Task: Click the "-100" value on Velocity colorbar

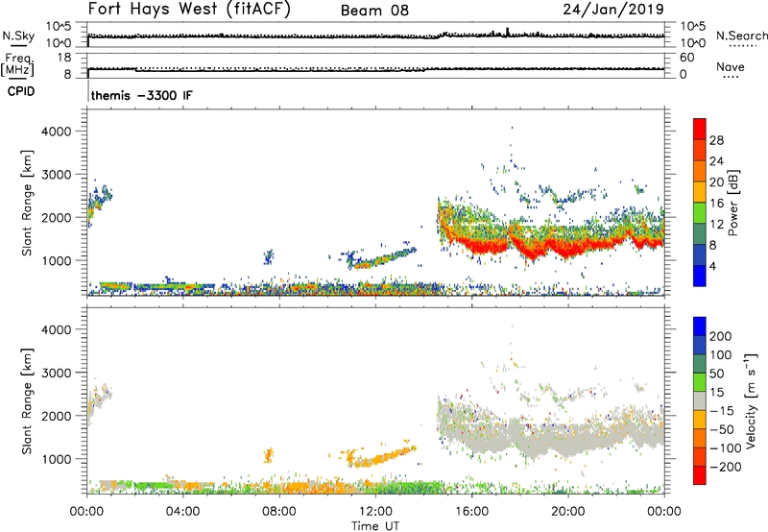Action: point(726,447)
